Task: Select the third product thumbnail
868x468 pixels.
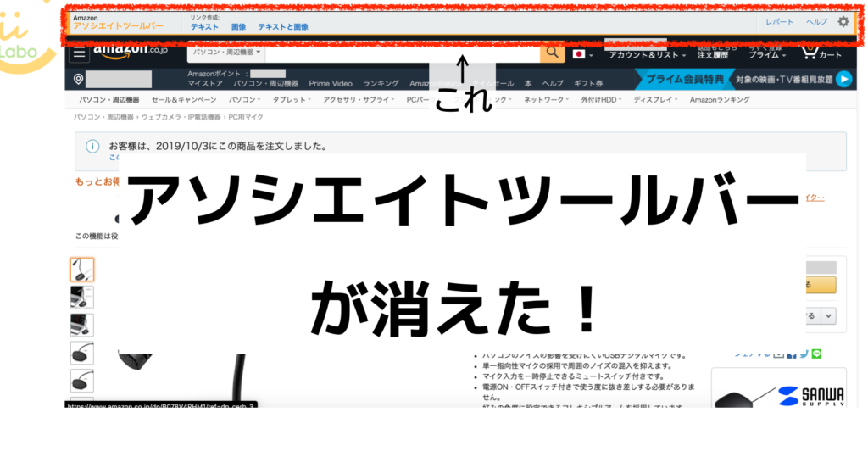Action: tap(82, 325)
